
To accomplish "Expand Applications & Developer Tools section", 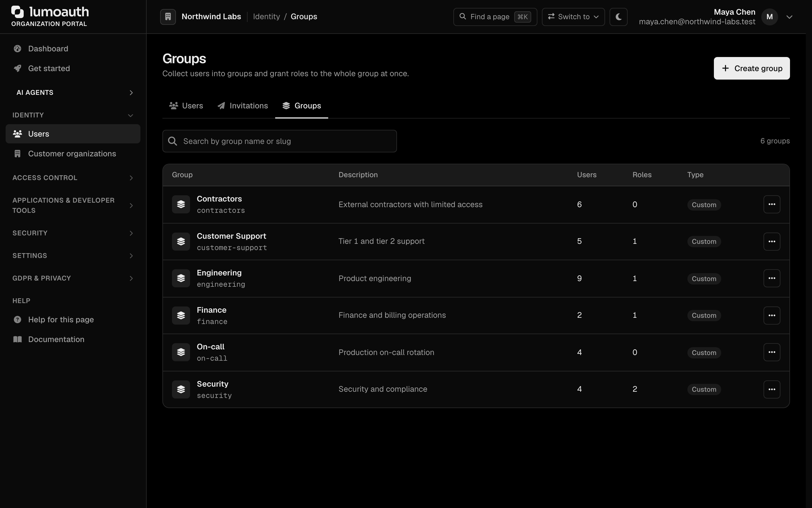I will coord(73,205).
